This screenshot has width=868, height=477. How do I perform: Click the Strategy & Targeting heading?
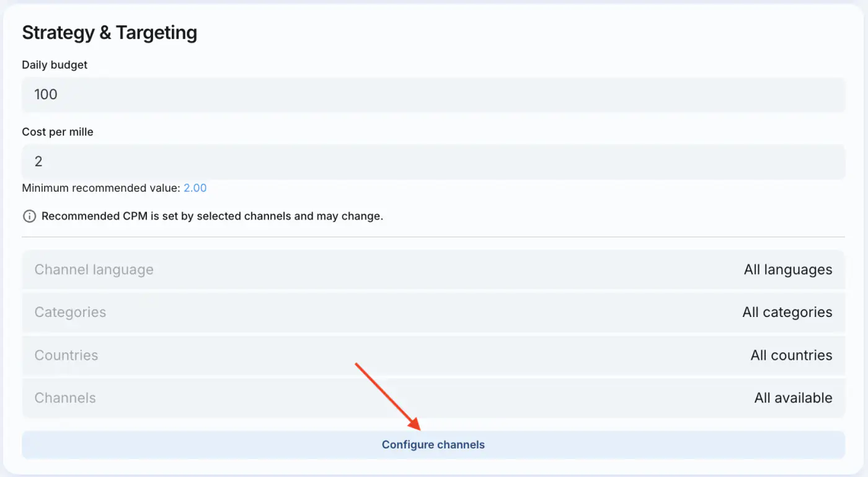(110, 33)
